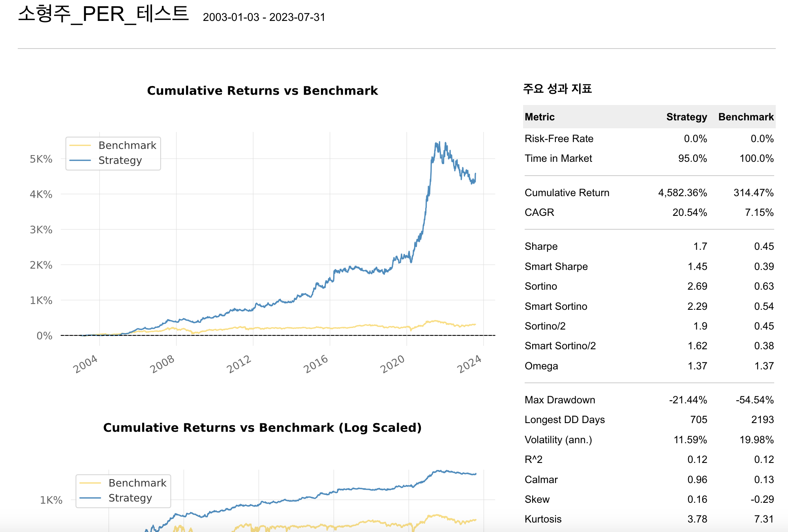Click the CAGR metric row label
The image size is (788, 532).
click(539, 212)
